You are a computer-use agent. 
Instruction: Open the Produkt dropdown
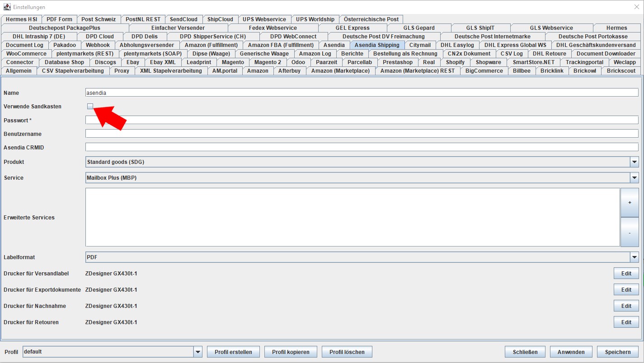[x=635, y=162]
